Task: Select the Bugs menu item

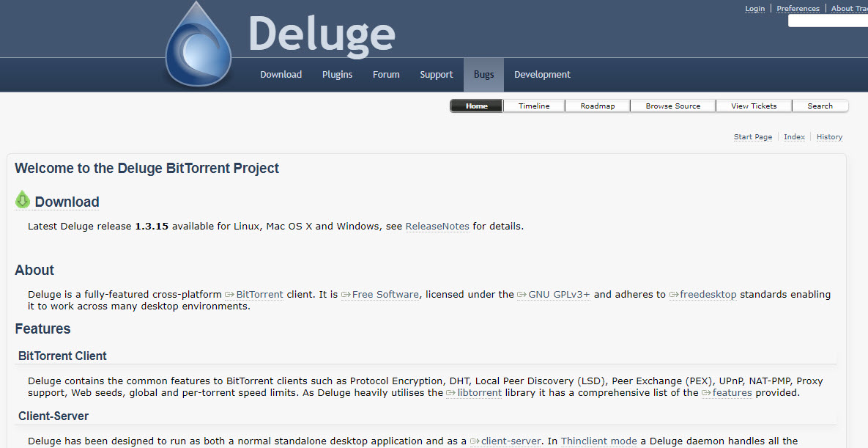Action: [x=484, y=74]
